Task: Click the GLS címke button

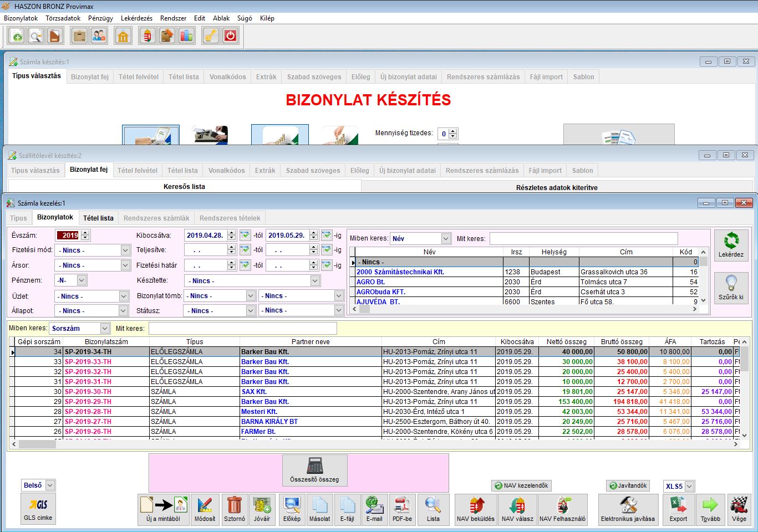Action: click(x=38, y=509)
